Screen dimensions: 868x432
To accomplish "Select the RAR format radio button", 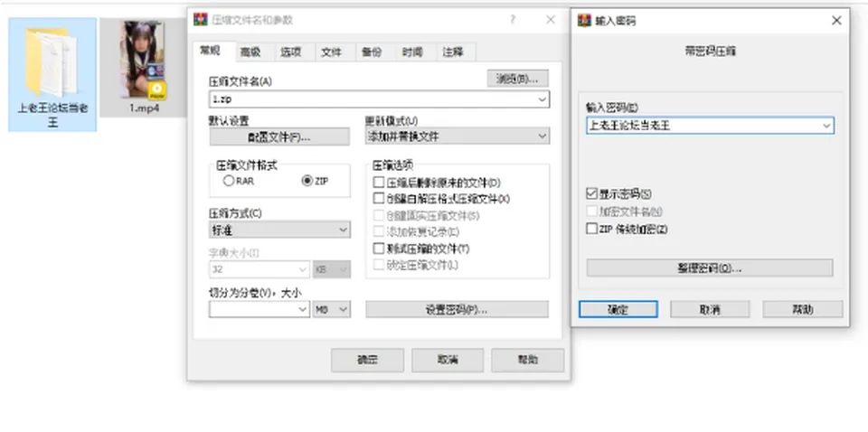I will coord(228,181).
